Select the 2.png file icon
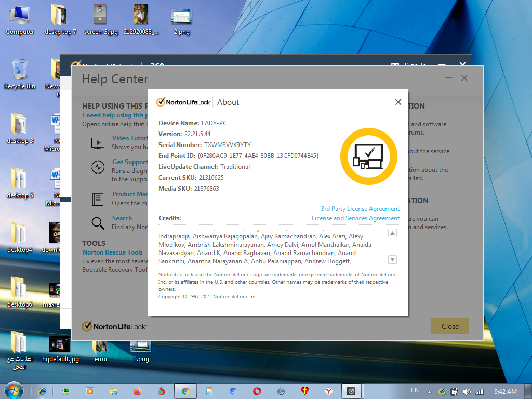Screen dimensions: 532x399 (181, 21)
